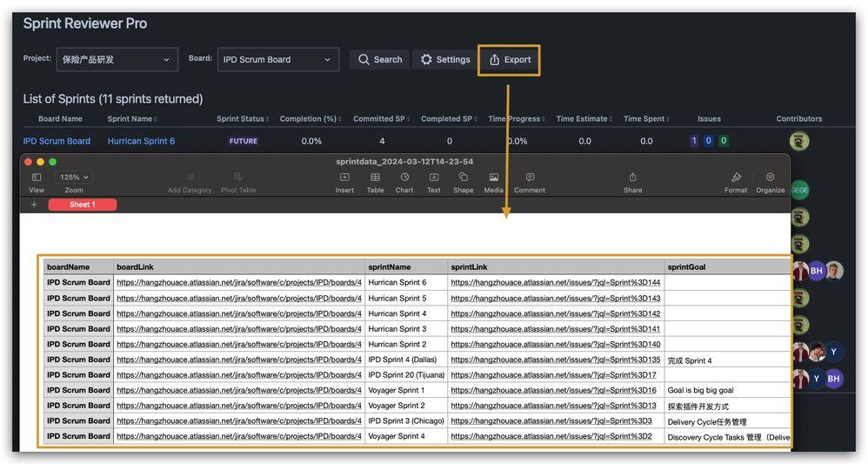This screenshot has width=868, height=464.
Task: Toggle the Numbers View sidebar icon
Action: pos(37,178)
